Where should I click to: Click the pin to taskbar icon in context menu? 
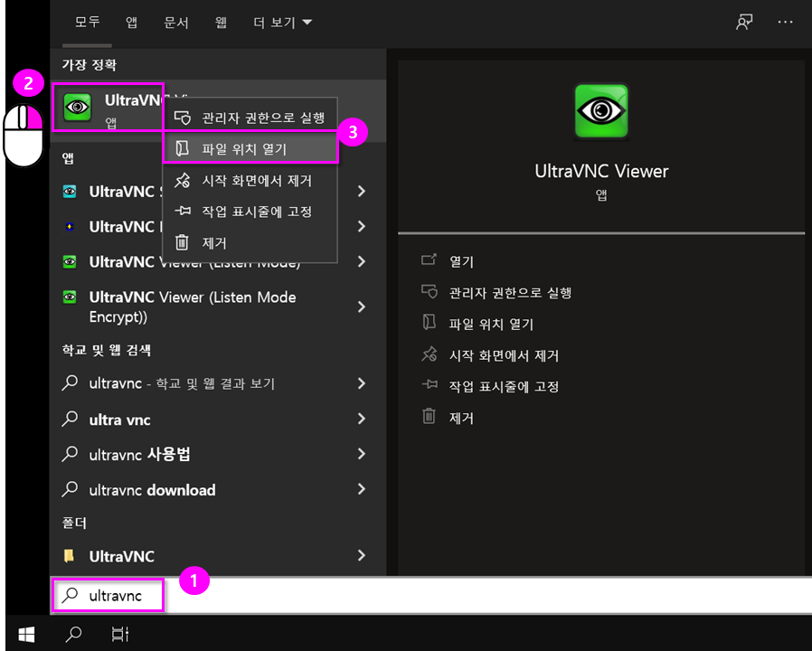coord(183,211)
